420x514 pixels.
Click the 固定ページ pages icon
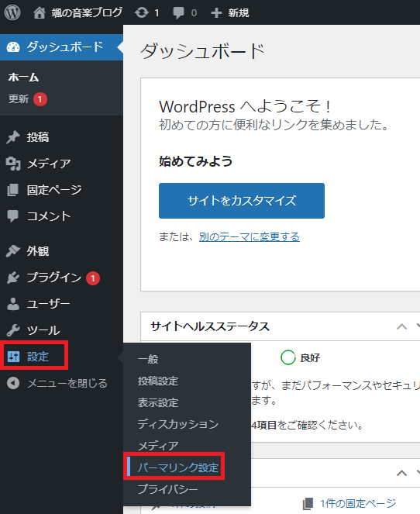(x=13, y=190)
